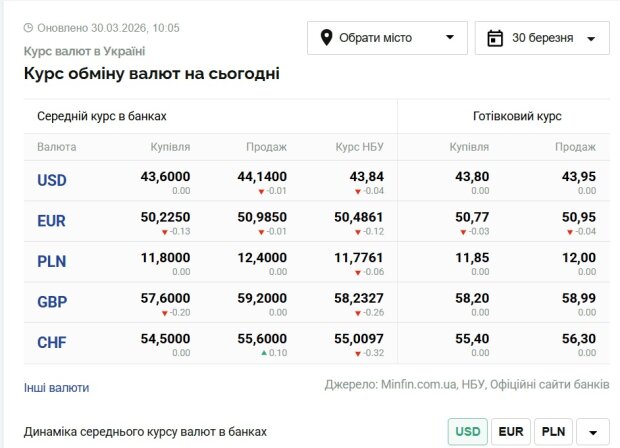Open 'Середній курс в банках' tab

tap(102, 116)
